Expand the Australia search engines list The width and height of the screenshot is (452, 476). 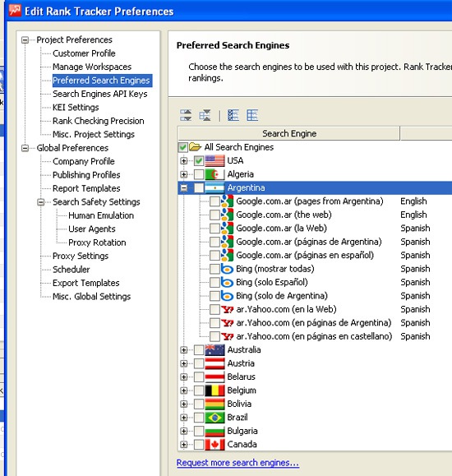coord(183,349)
